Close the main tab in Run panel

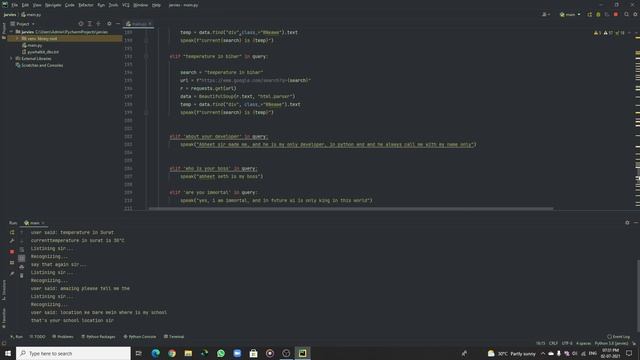point(43,223)
